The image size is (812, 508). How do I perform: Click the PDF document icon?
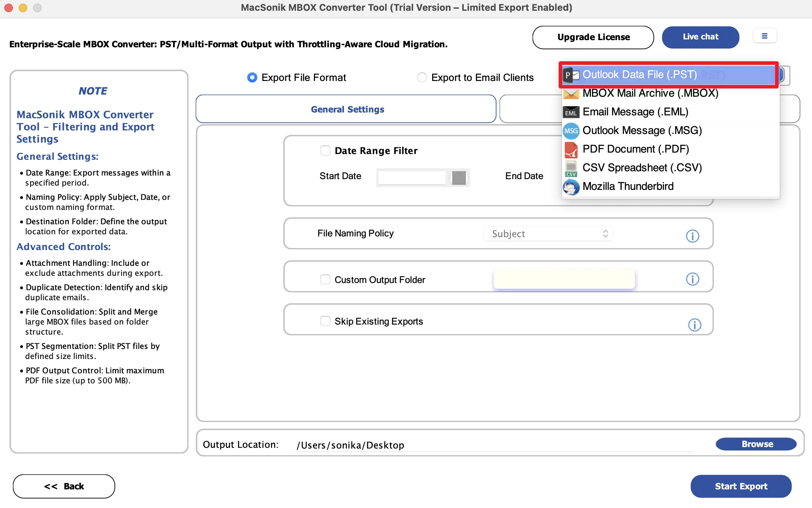coord(571,149)
